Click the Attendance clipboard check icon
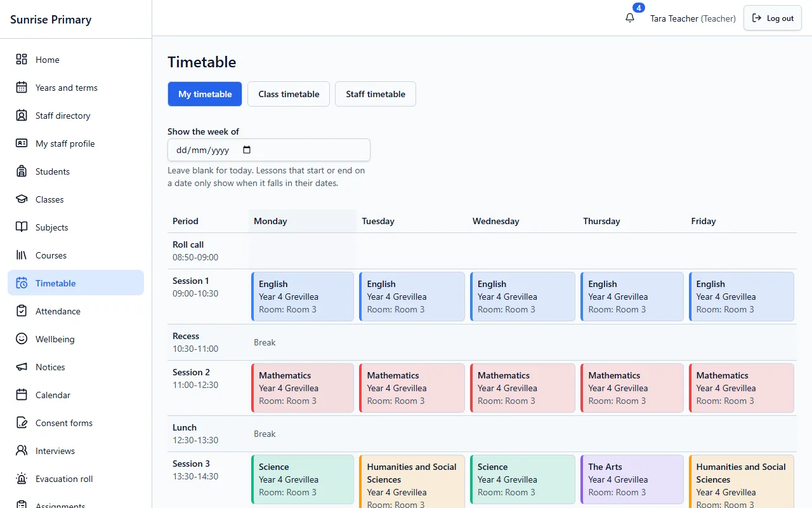Viewport: 812px width, 508px height. click(x=22, y=311)
